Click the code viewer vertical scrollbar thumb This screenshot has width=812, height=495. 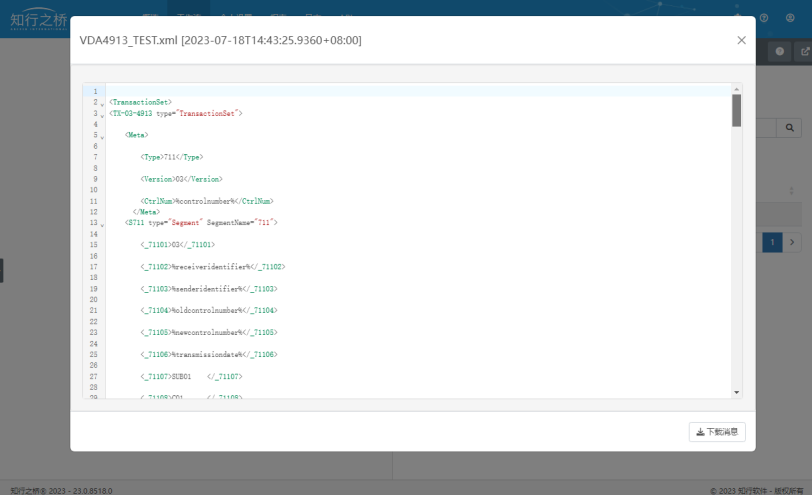coord(737,110)
